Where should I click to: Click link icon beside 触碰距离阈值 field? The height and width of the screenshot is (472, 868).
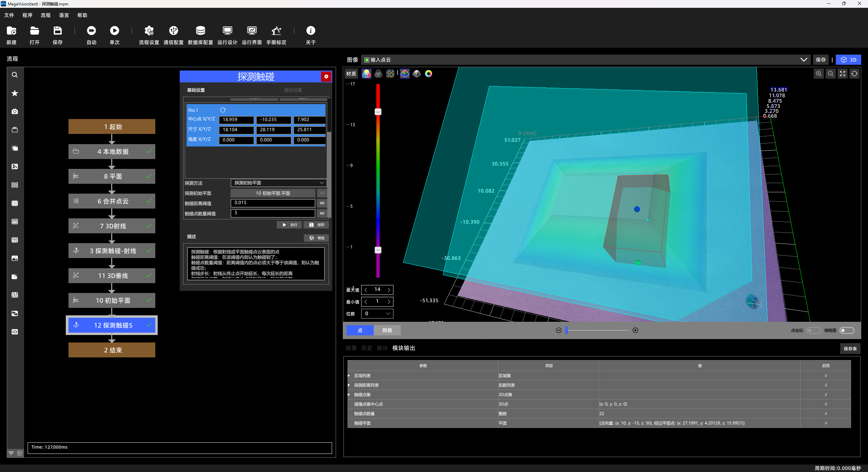coord(322,203)
